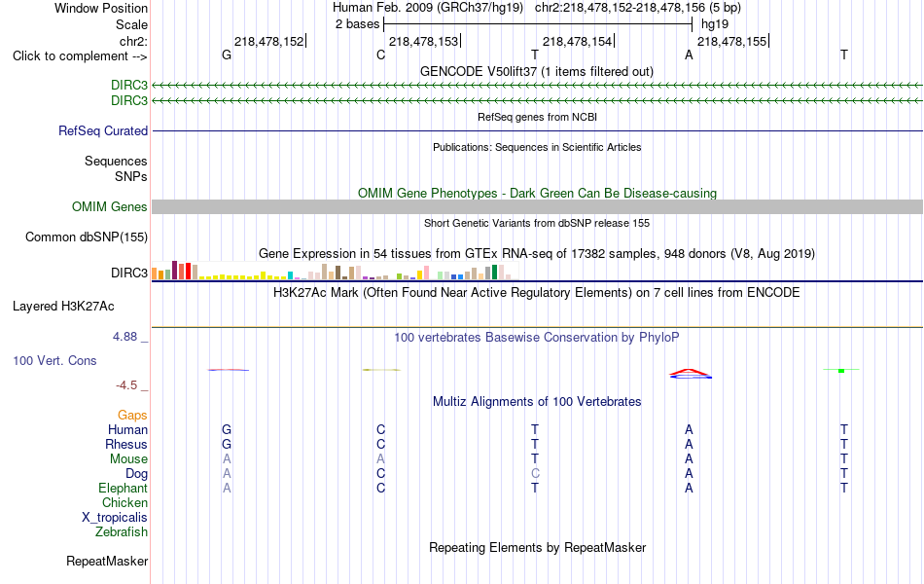Click the red bar in GTEx expression chart
Viewport: 924px width, 584px height.
click(188, 272)
